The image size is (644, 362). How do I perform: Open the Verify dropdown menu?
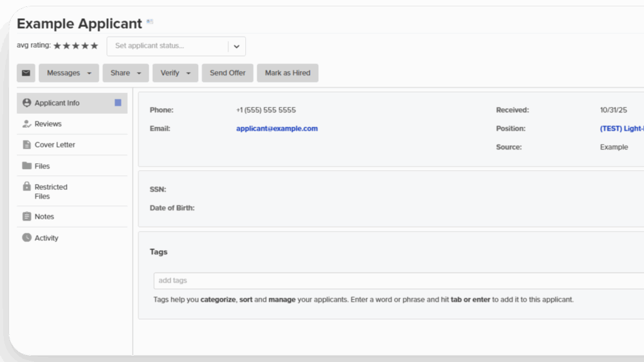(175, 73)
